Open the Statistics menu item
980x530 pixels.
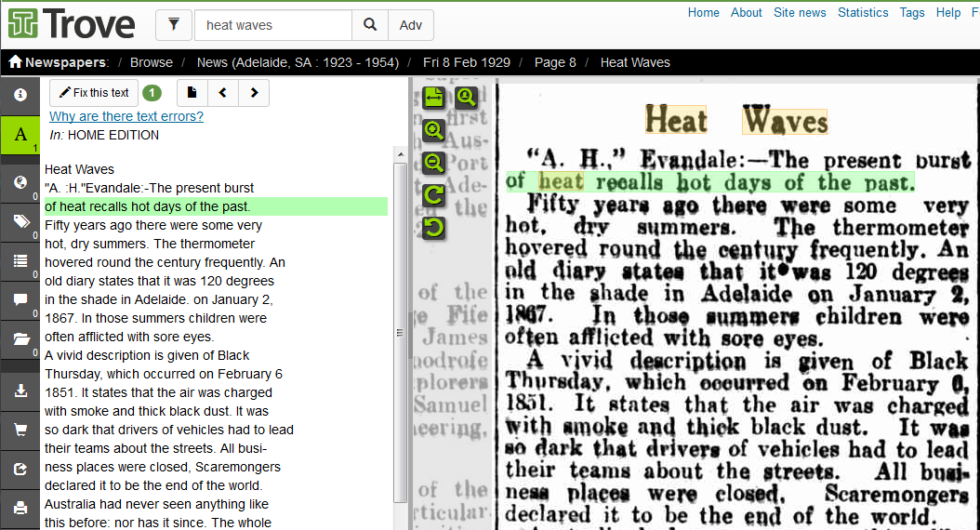coord(863,12)
